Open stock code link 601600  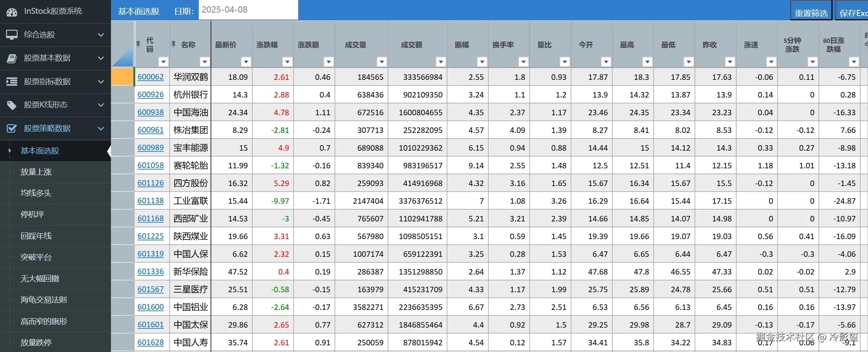tap(151, 307)
